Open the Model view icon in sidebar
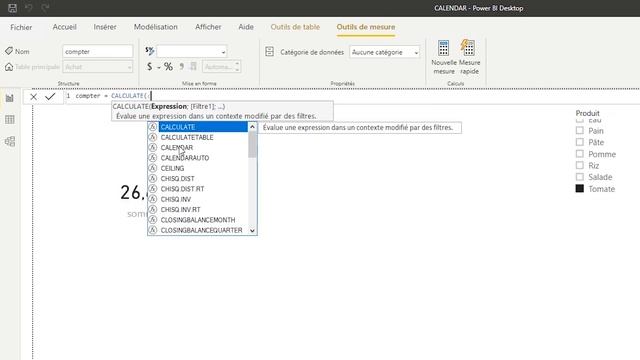 10,141
